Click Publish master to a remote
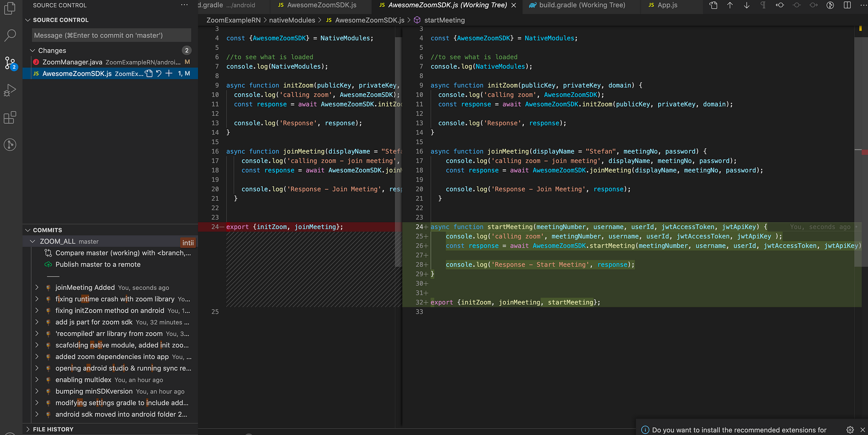 point(98,265)
